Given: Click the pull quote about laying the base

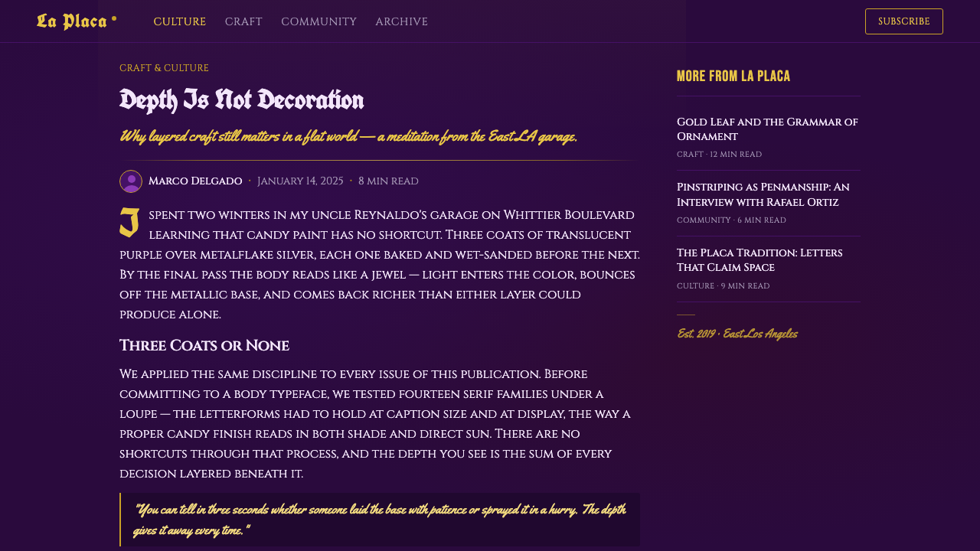Looking at the screenshot, I should tap(380, 520).
